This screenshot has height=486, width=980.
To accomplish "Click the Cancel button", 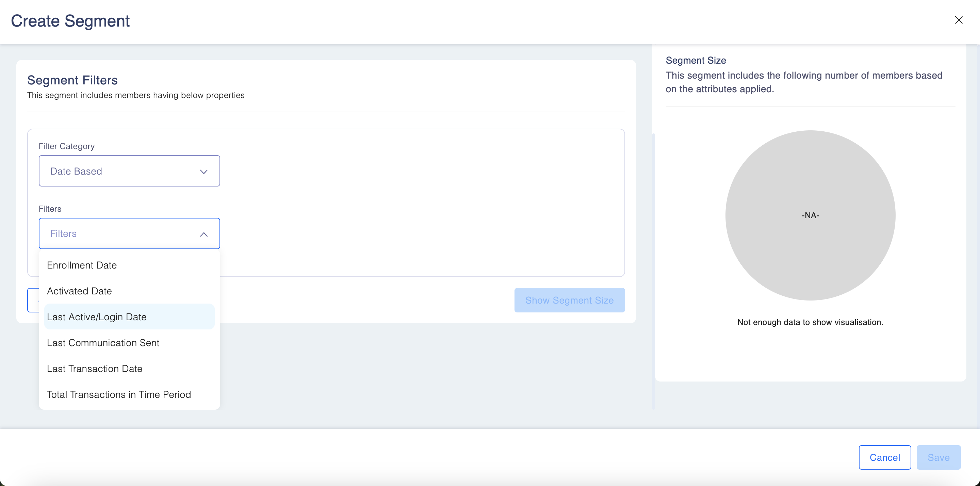I will [884, 457].
